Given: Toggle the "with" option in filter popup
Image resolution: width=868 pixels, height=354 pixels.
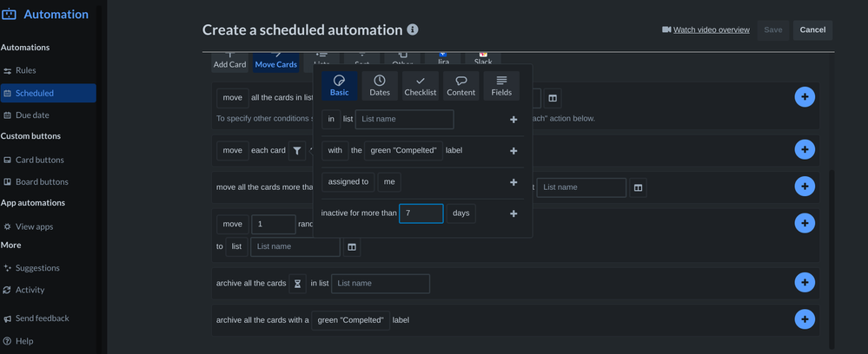Looking at the screenshot, I should [x=335, y=150].
